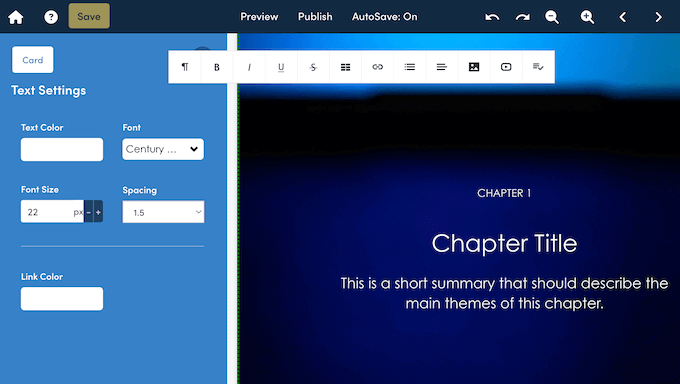The height and width of the screenshot is (384, 680).
Task: Click the Chapter Title heading
Action: (504, 243)
